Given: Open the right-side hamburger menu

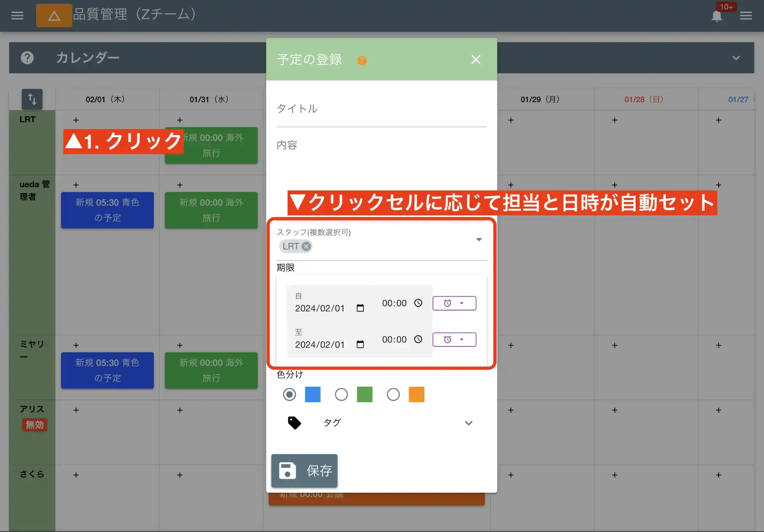Looking at the screenshot, I should click(746, 15).
